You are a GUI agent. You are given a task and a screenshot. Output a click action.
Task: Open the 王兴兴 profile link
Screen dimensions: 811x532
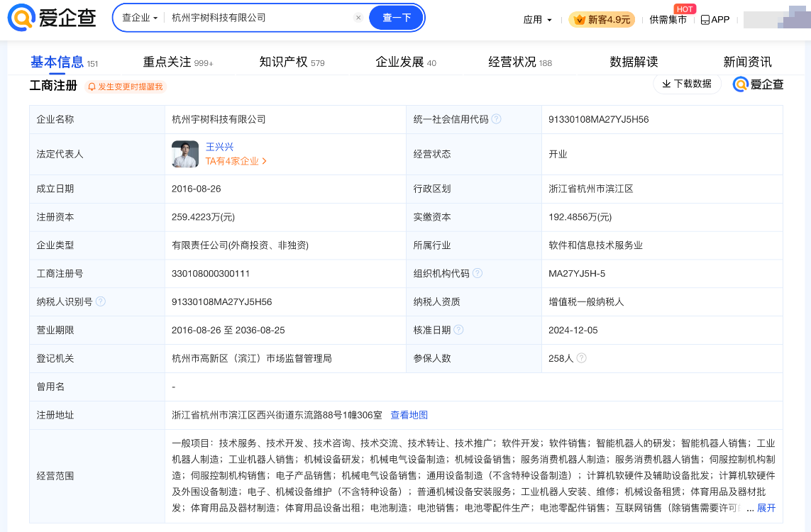pyautogui.click(x=219, y=147)
